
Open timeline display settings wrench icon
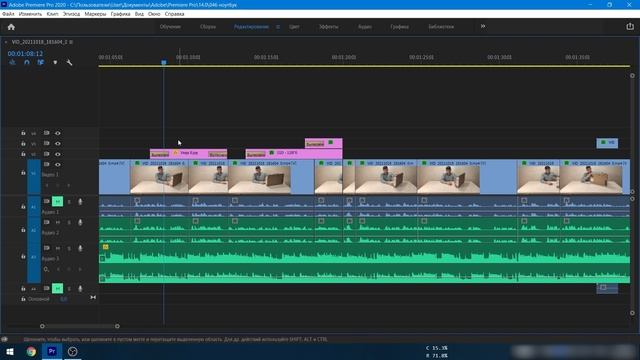[69, 62]
